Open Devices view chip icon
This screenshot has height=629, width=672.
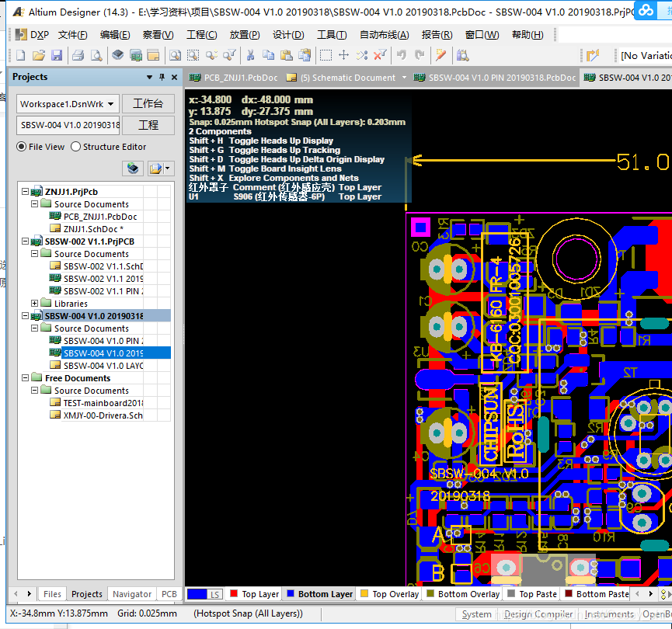click(x=118, y=55)
